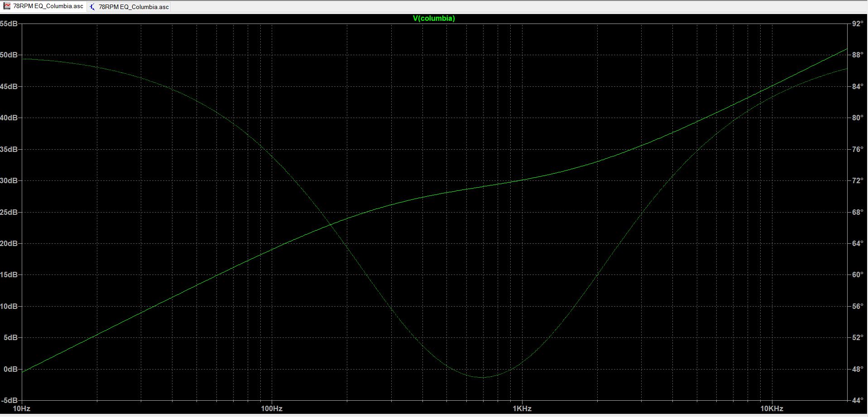Click the 35dB magnitude axis label
868x417 pixels.
9,149
